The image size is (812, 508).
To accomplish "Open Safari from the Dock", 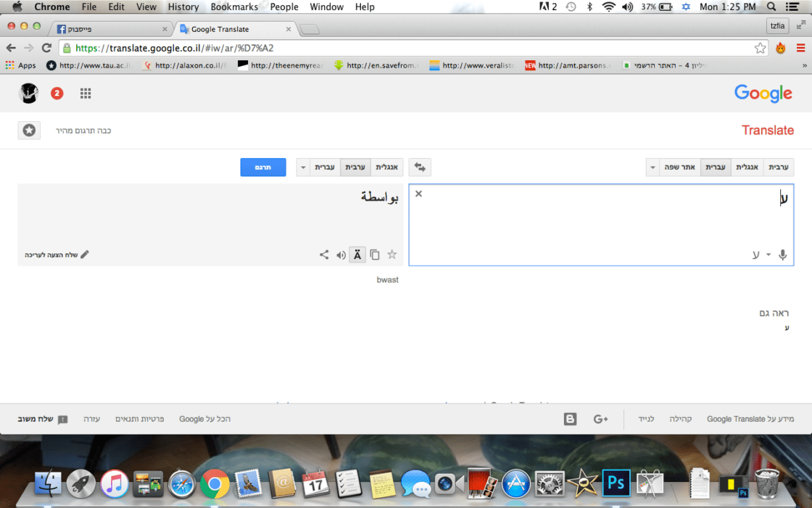I will [x=182, y=484].
